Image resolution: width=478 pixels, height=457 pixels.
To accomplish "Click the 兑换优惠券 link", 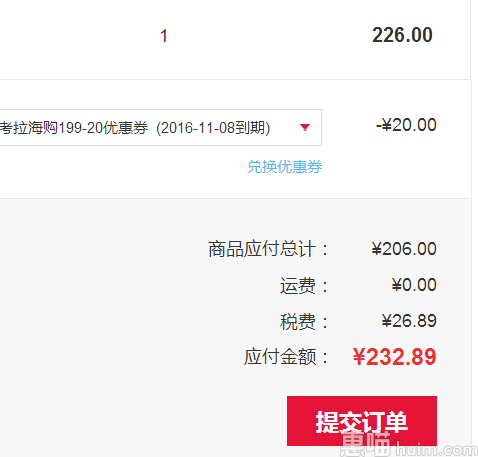I will tap(284, 167).
